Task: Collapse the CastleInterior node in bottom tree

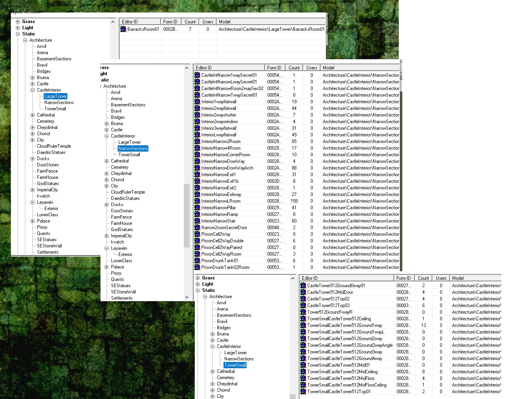Action: pyautogui.click(x=213, y=346)
